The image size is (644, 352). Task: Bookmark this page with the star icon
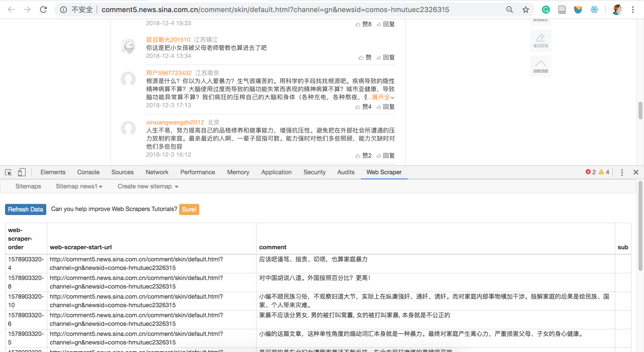[526, 10]
